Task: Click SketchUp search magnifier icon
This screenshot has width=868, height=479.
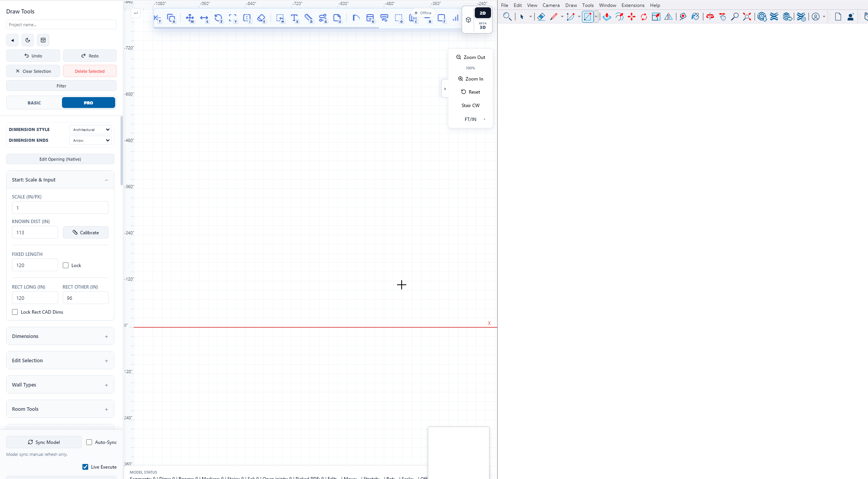Action: (507, 17)
